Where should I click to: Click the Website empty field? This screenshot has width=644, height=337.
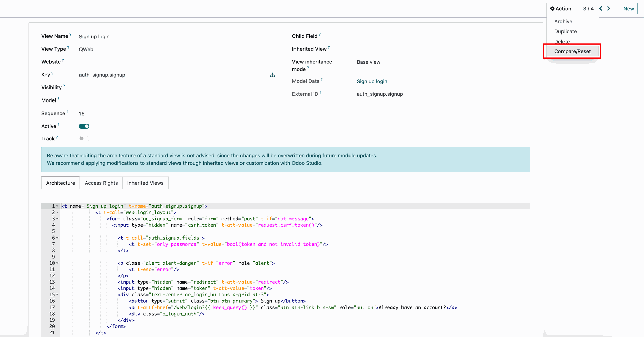coord(177,62)
